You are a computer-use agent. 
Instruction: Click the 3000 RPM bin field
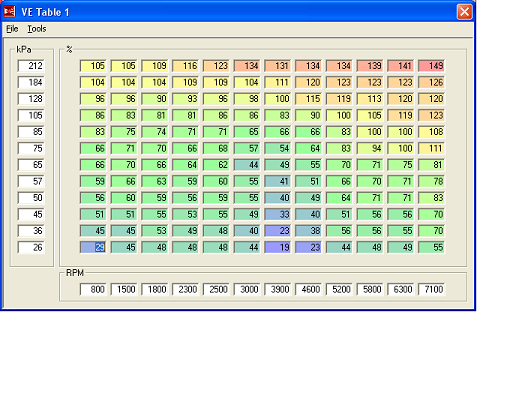(247, 289)
